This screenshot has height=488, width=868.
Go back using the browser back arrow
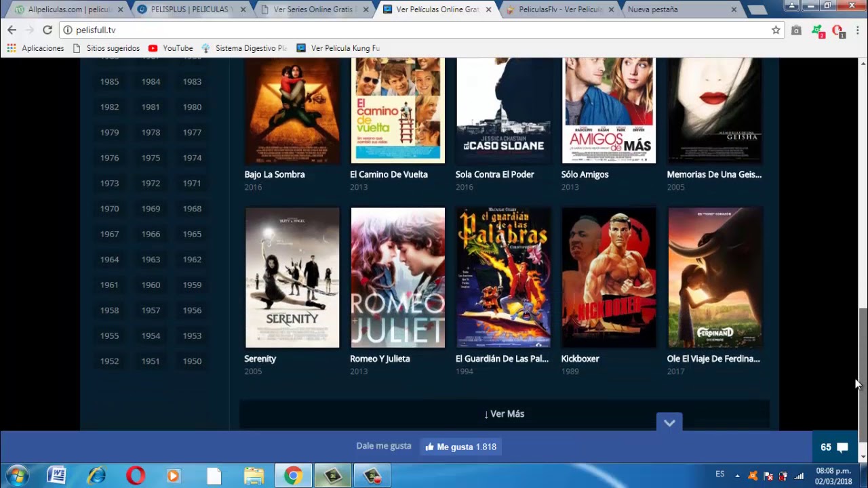point(12,30)
